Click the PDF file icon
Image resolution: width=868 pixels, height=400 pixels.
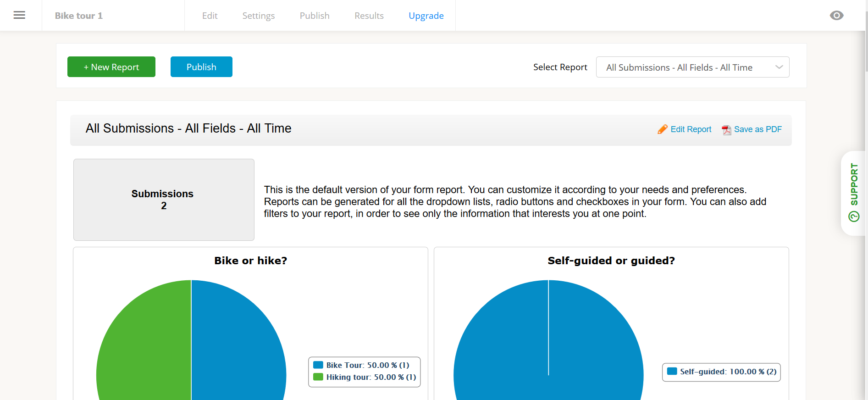(x=726, y=130)
